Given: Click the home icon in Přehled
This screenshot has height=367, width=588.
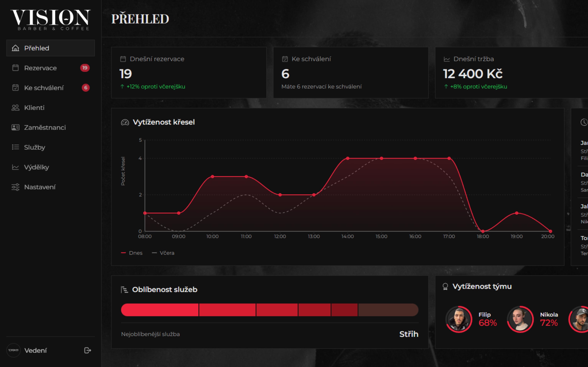Looking at the screenshot, I should (16, 48).
